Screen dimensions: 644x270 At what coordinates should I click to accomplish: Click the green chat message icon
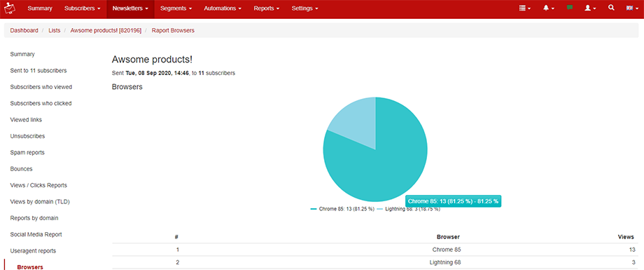569,8
